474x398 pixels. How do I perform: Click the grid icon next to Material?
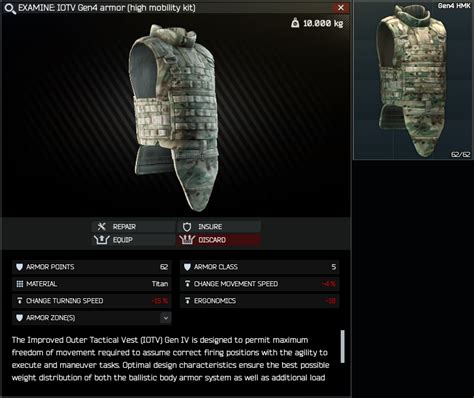point(20,284)
